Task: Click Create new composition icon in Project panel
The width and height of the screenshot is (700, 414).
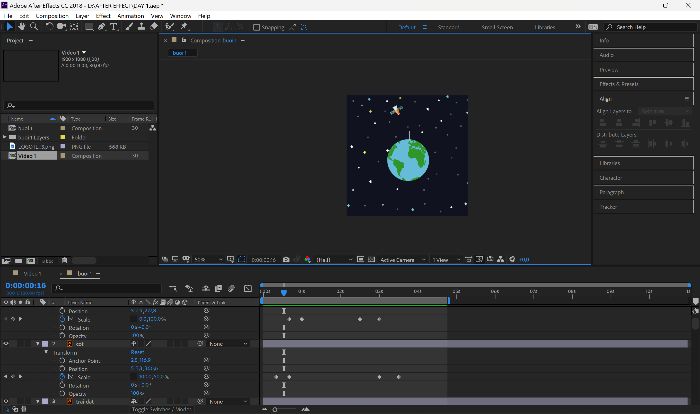Action: (30, 261)
